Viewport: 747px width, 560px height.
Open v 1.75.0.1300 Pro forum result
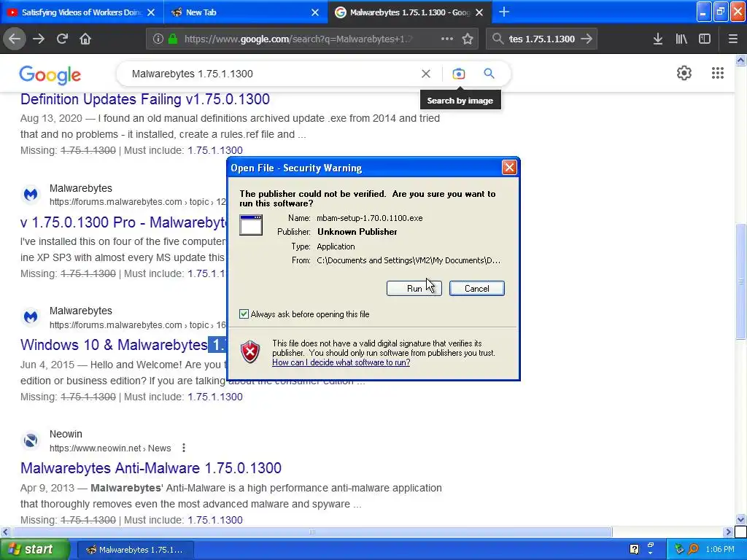pyautogui.click(x=123, y=222)
